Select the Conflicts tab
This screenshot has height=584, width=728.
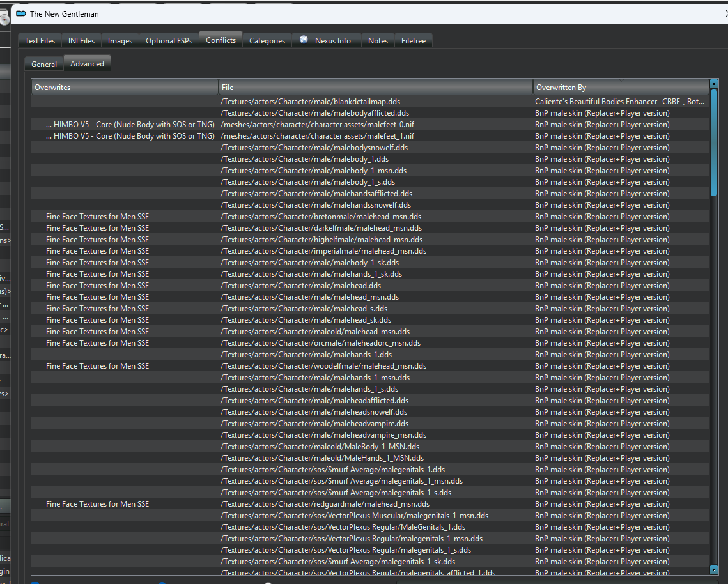(221, 40)
